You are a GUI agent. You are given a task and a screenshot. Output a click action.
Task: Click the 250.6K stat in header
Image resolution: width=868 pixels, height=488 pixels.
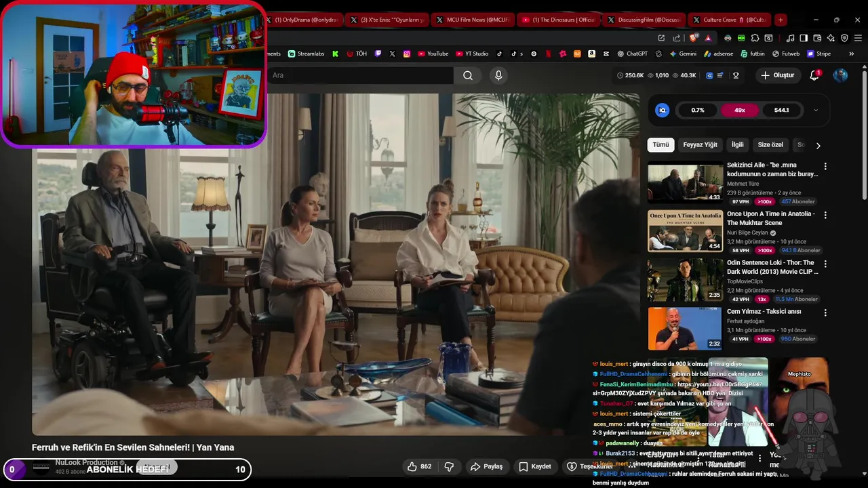tap(630, 75)
